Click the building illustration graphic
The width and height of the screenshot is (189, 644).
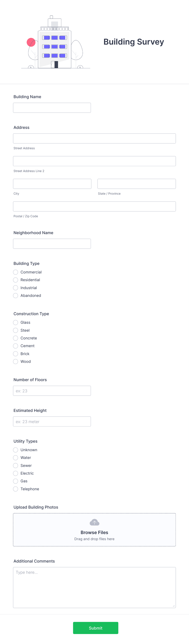(x=55, y=43)
